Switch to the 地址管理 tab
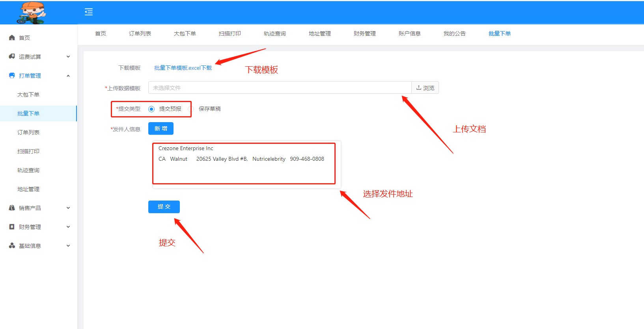The height and width of the screenshot is (329, 644). point(320,33)
